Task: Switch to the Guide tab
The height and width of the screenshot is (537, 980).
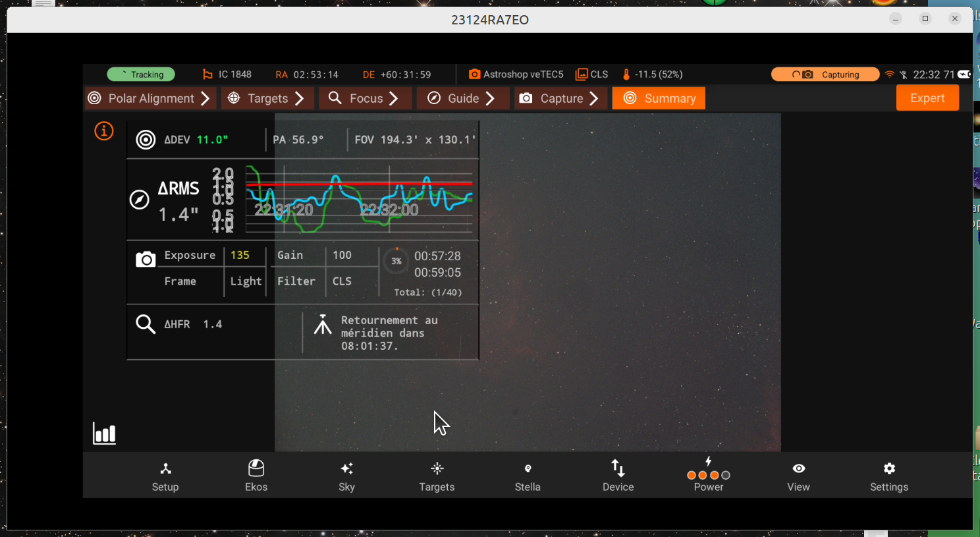Action: 462,98
